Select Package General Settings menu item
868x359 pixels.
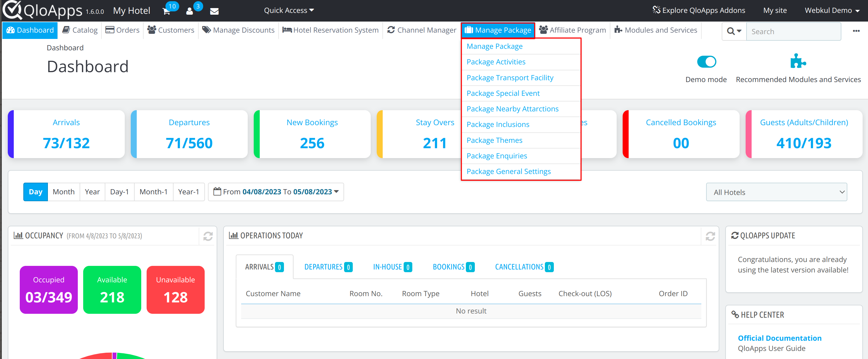[509, 171]
